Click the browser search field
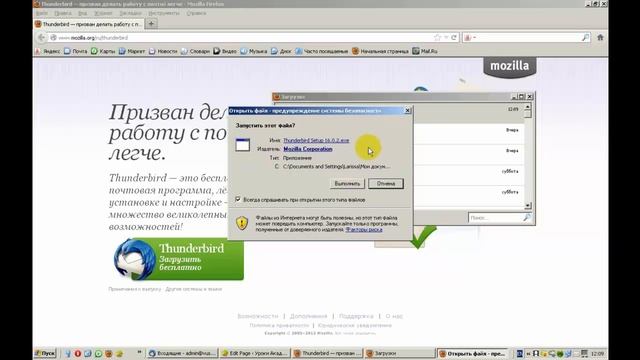640x360 pixels. point(529,38)
